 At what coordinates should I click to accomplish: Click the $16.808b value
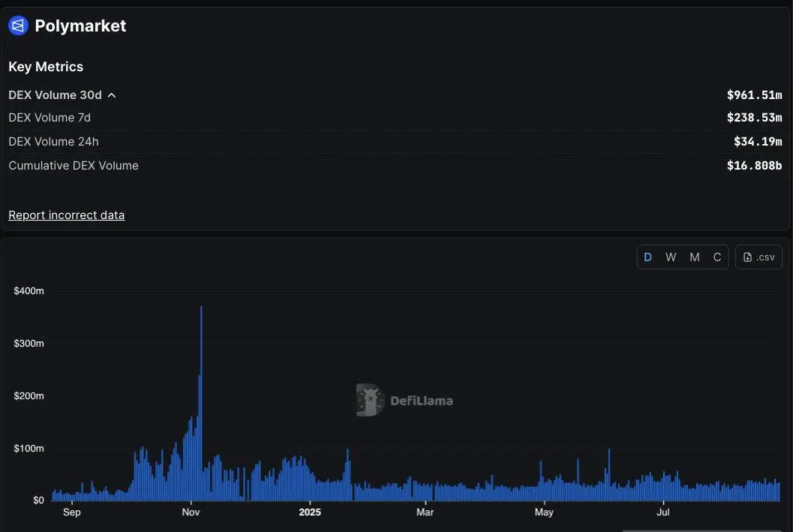pyautogui.click(x=754, y=165)
